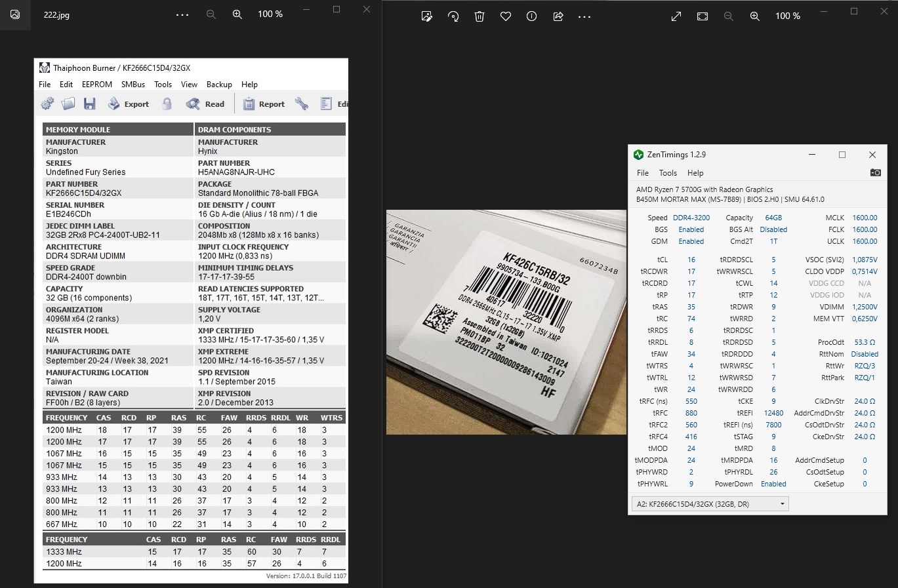Viewport: 898px width, 588px height.
Task: Open the EEPROM menu in Thaiphoon Burner
Action: pos(97,85)
